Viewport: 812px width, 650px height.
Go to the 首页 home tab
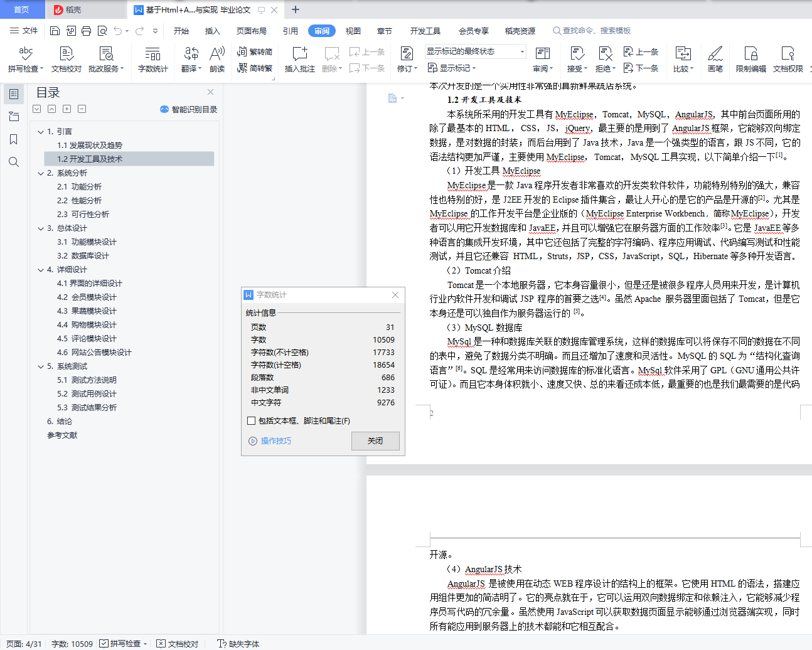click(x=22, y=9)
